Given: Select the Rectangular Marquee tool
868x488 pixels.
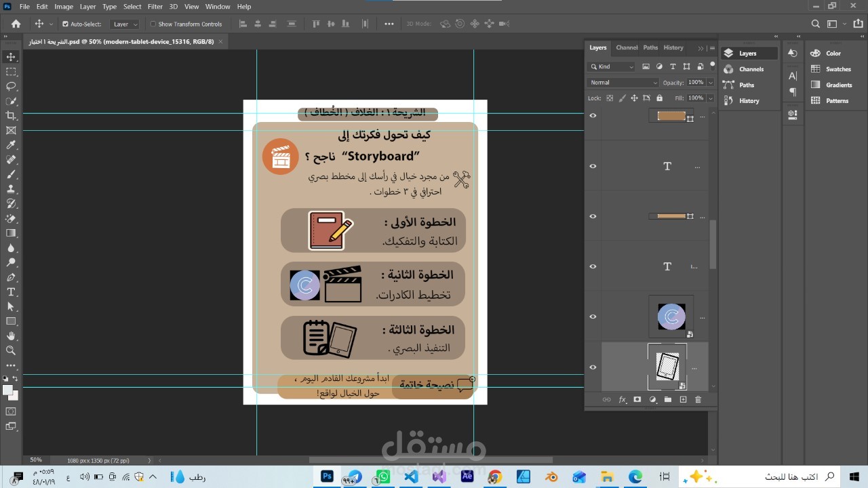Looking at the screenshot, I should coord(11,72).
